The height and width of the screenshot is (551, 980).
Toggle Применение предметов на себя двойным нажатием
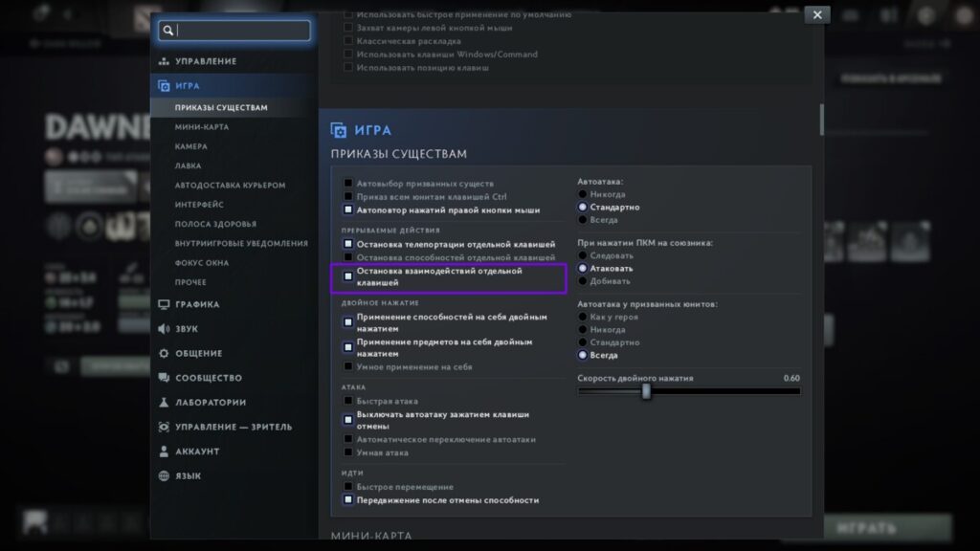[x=348, y=347]
